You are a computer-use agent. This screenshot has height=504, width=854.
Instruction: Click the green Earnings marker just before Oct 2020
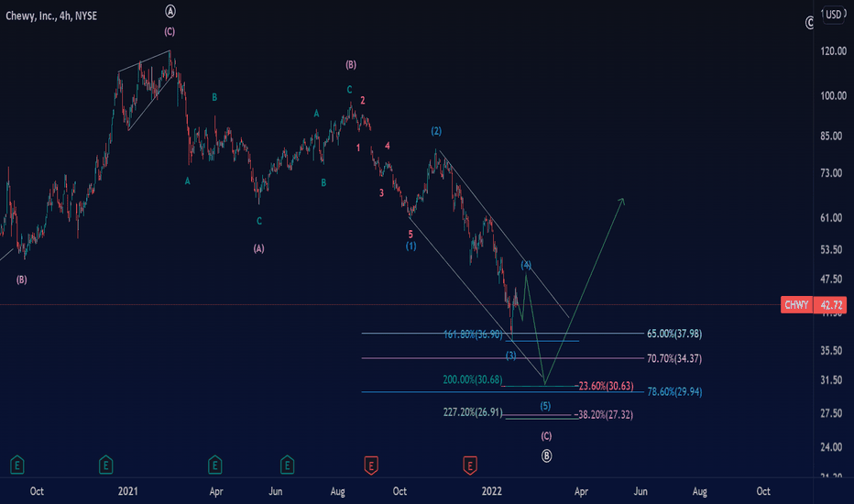16,466
